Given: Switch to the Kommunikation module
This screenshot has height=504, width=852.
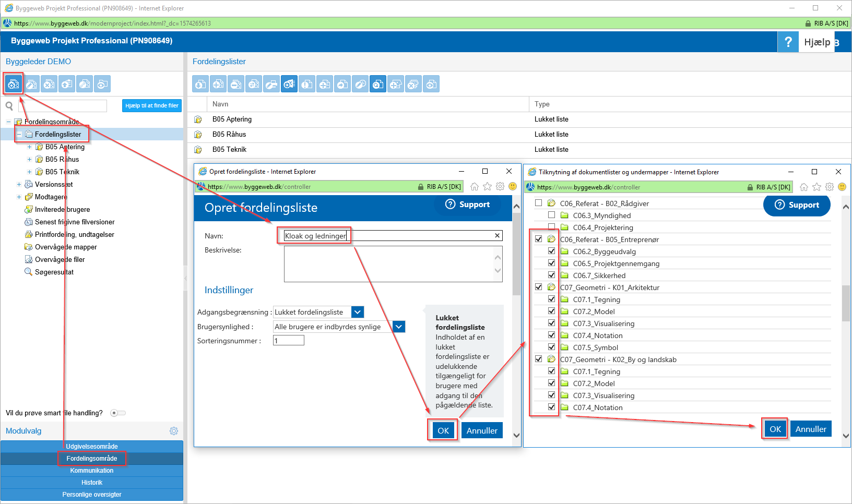Looking at the screenshot, I should [92, 471].
